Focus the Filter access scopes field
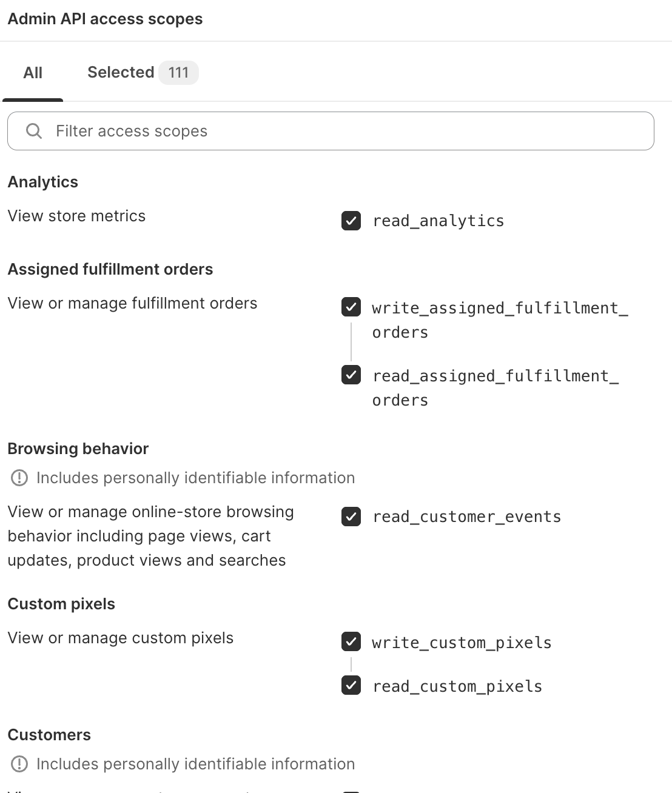 [340, 131]
